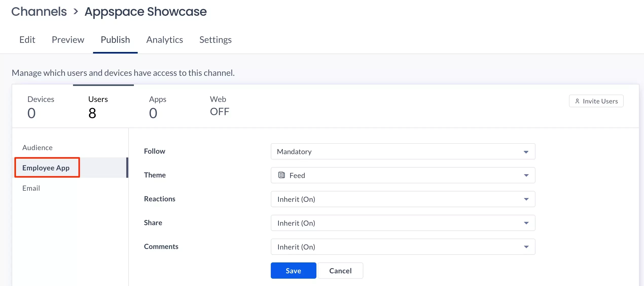Click the breadcrumb chevron after Channels

[76, 12]
